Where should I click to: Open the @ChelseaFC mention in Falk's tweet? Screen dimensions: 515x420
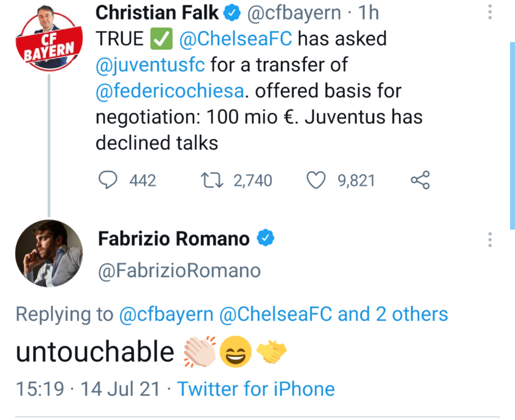click(235, 39)
